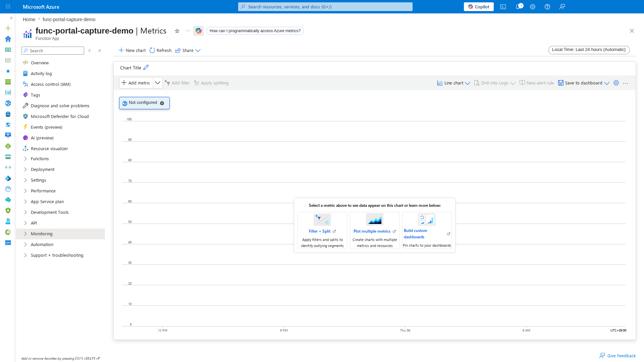Click Home breadcrumb link
The height and width of the screenshot is (362, 644).
click(x=29, y=19)
